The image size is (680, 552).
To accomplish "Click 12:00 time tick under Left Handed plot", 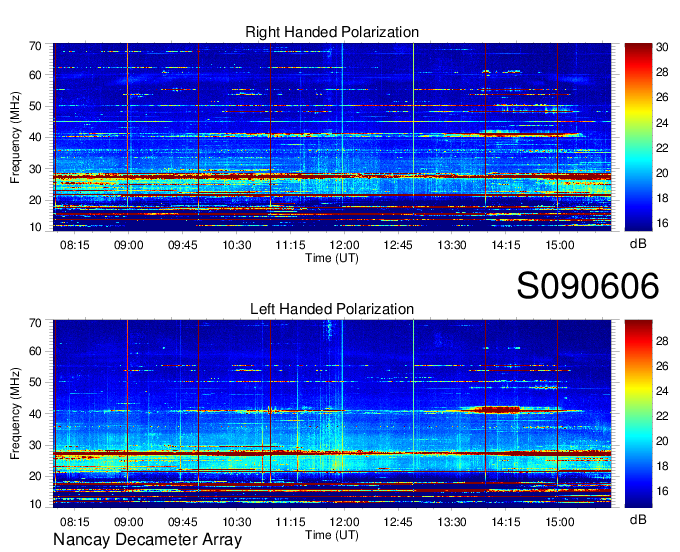I will (x=344, y=522).
